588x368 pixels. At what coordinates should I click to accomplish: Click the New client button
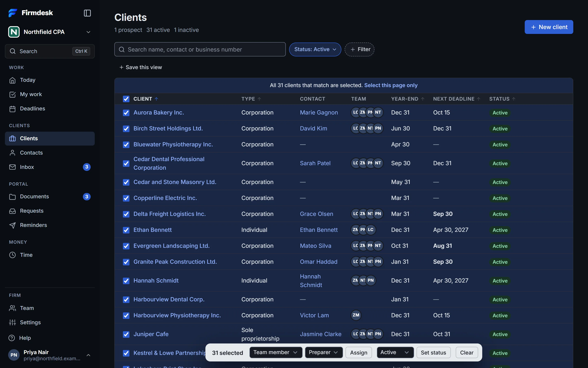coord(549,27)
